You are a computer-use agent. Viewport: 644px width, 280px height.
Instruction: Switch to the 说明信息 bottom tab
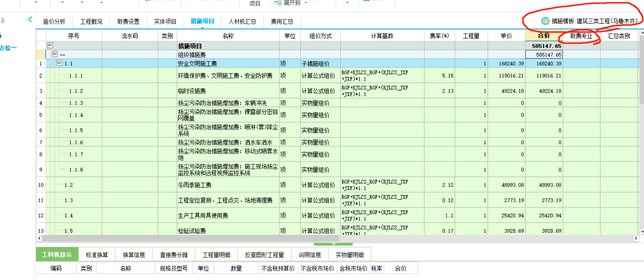point(310,255)
